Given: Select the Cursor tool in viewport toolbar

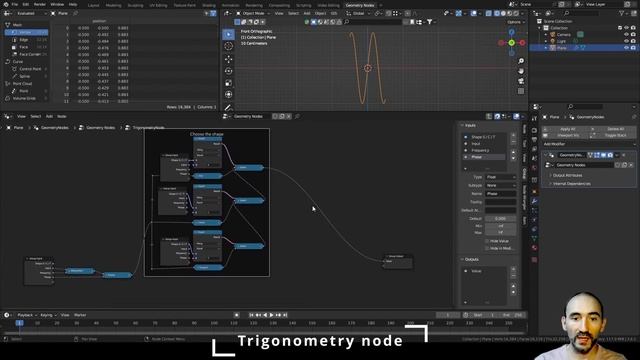Looking at the screenshot, I should click(x=229, y=46).
